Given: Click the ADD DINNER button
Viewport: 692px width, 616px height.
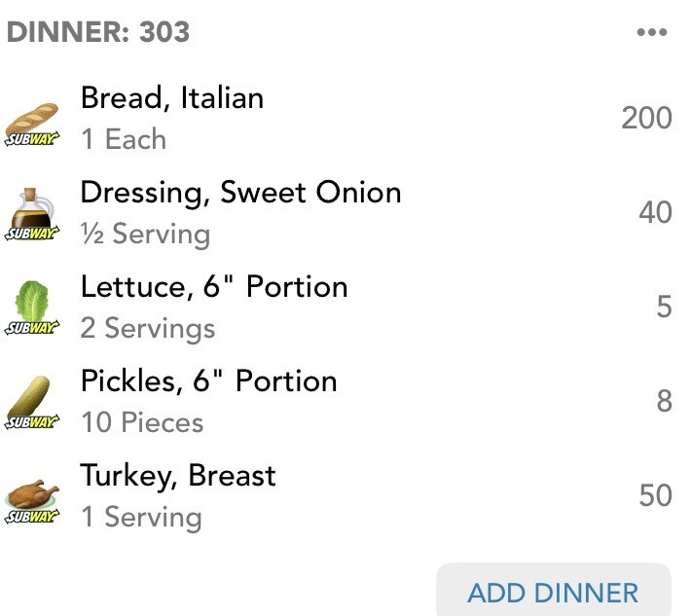Looking at the screenshot, I should [x=554, y=592].
